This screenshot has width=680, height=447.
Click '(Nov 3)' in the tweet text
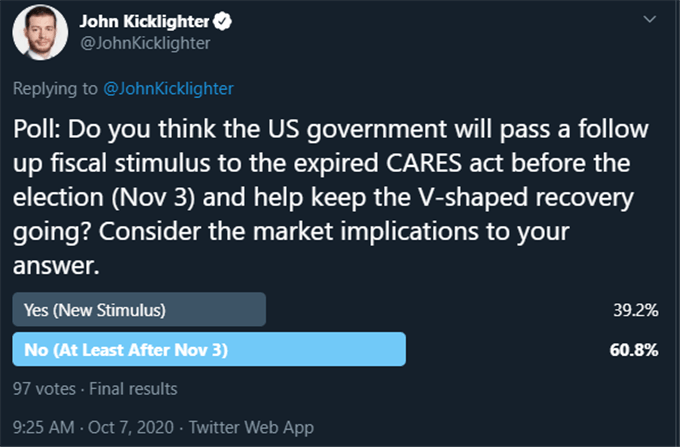coord(153,197)
